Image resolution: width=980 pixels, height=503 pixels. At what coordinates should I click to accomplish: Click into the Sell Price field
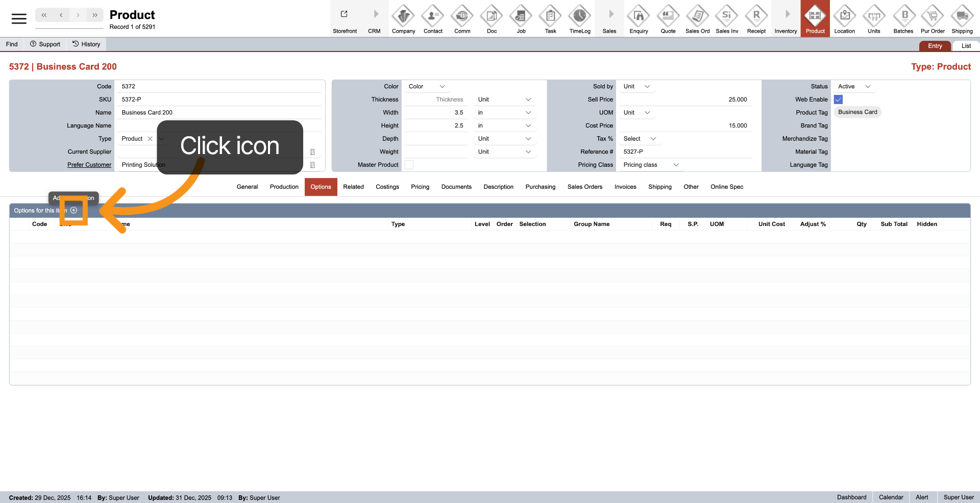point(684,99)
